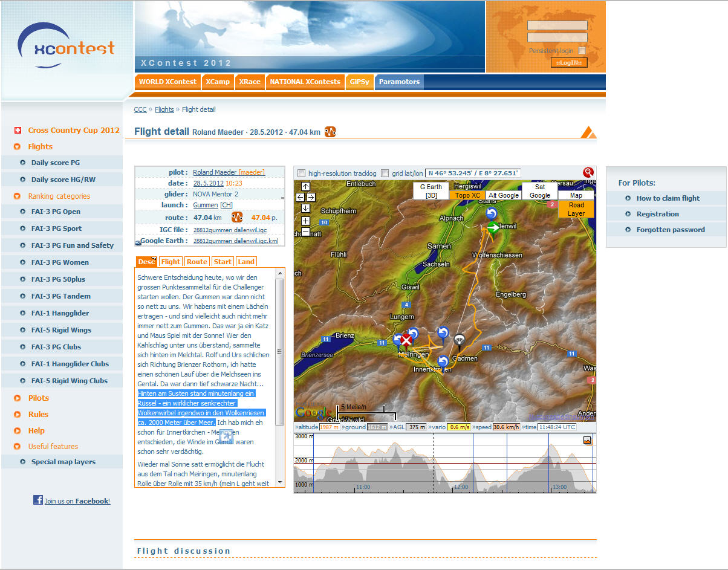This screenshot has height=570, width=728.
Task: Switch to the Flight tab
Action: [171, 261]
